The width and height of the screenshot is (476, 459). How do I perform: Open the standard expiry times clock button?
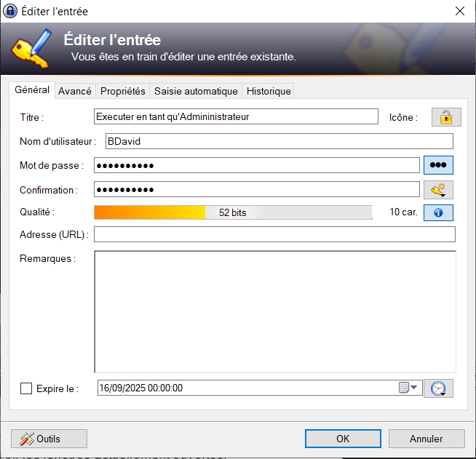click(438, 388)
